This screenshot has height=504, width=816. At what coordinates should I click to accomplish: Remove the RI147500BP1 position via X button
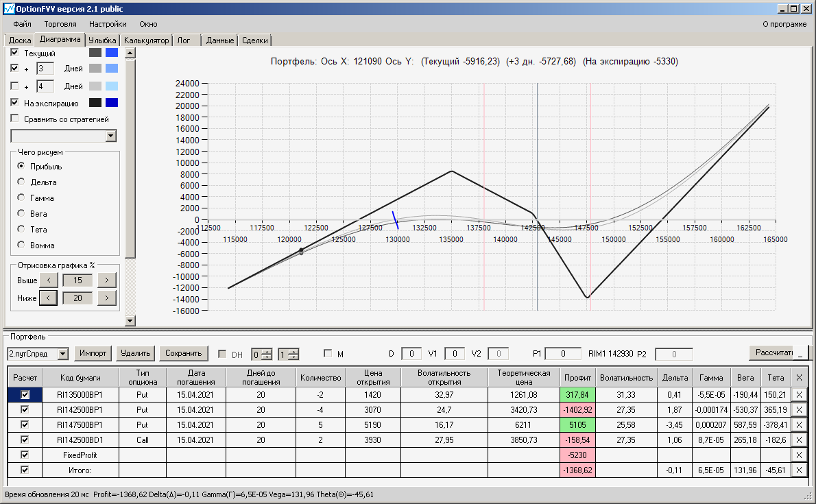pyautogui.click(x=799, y=425)
